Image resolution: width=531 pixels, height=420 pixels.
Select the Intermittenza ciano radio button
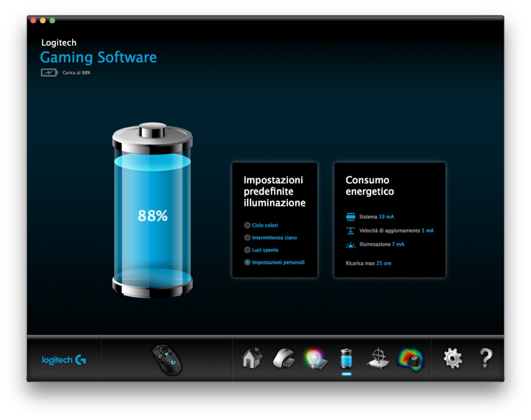247,238
